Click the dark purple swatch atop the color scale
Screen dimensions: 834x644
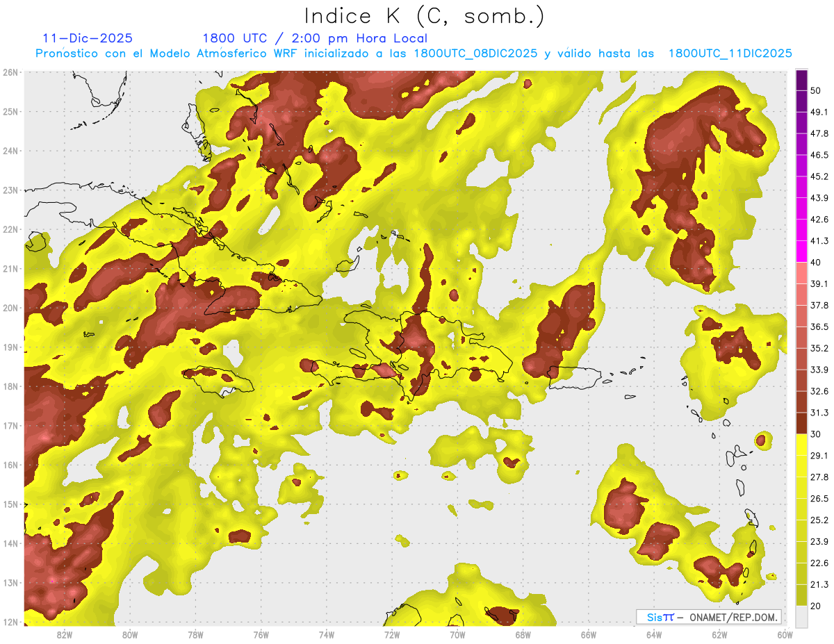801,80
